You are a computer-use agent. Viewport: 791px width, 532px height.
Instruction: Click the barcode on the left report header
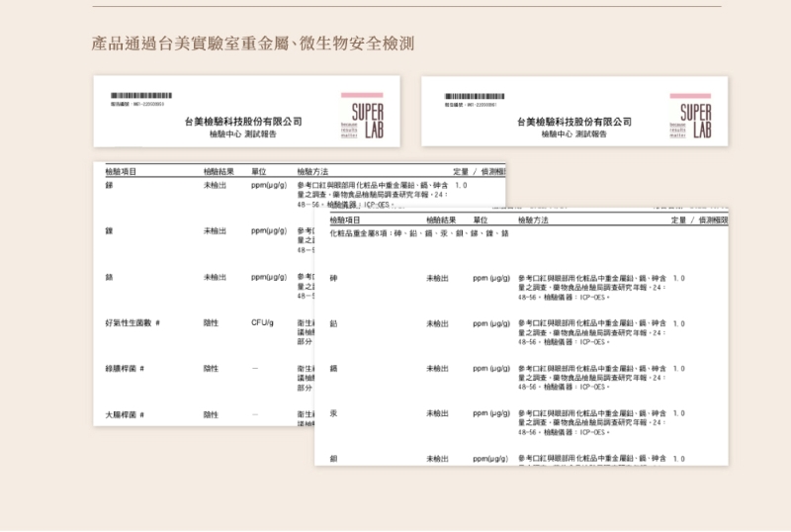pos(140,96)
